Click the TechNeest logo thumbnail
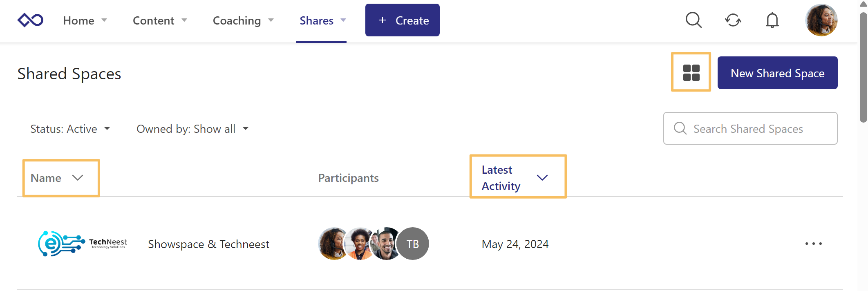The width and height of the screenshot is (868, 291). pos(83,244)
